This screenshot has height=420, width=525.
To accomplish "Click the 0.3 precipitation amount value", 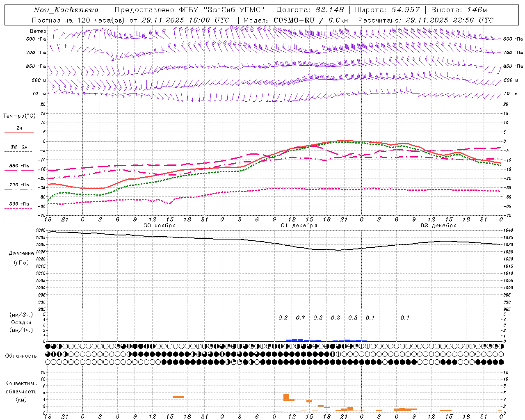I will (x=353, y=318).
